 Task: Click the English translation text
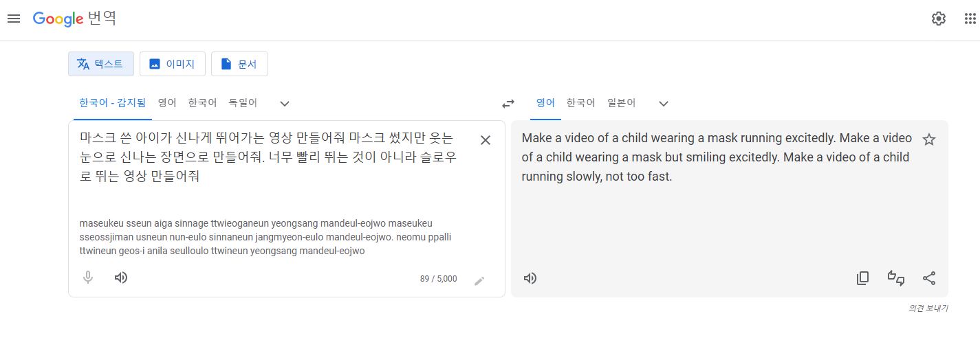coord(717,157)
